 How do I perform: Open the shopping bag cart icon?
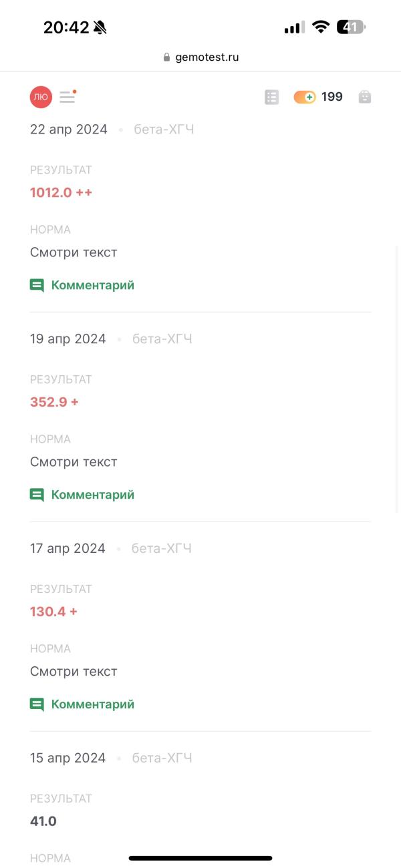(x=364, y=97)
